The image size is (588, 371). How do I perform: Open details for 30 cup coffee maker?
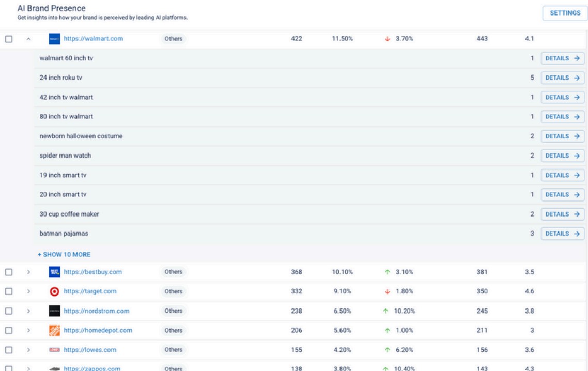click(x=563, y=214)
